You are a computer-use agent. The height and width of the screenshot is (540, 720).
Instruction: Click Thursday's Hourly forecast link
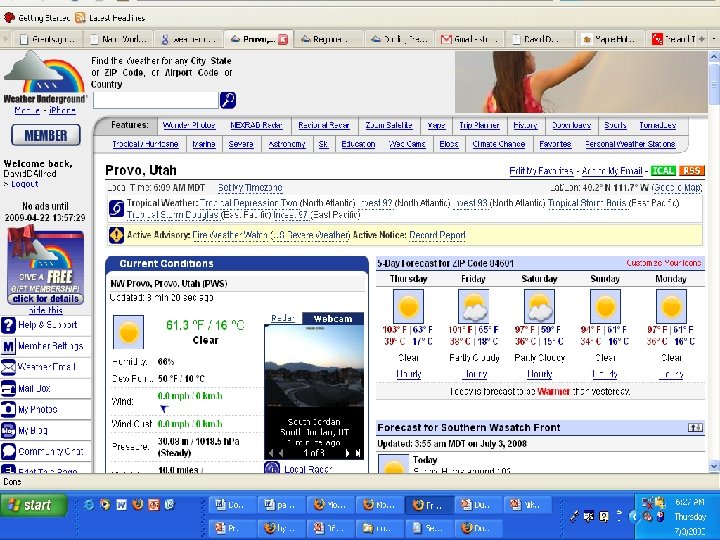pyautogui.click(x=408, y=374)
